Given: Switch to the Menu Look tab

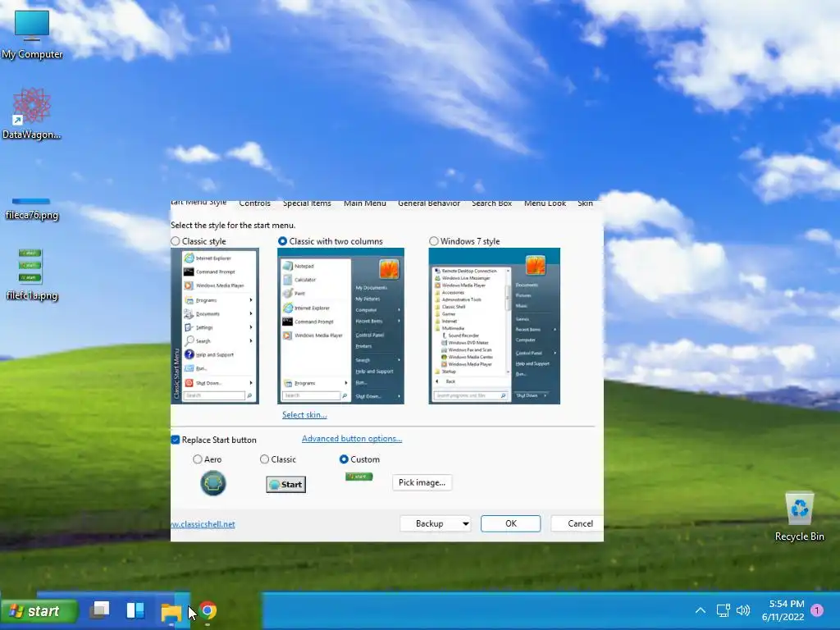Looking at the screenshot, I should pos(545,203).
